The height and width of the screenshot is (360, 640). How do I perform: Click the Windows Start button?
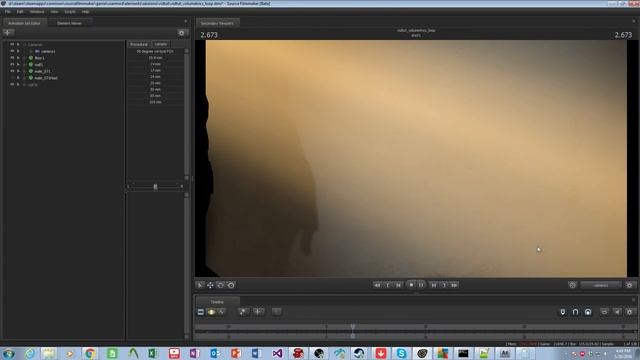tap(9, 353)
